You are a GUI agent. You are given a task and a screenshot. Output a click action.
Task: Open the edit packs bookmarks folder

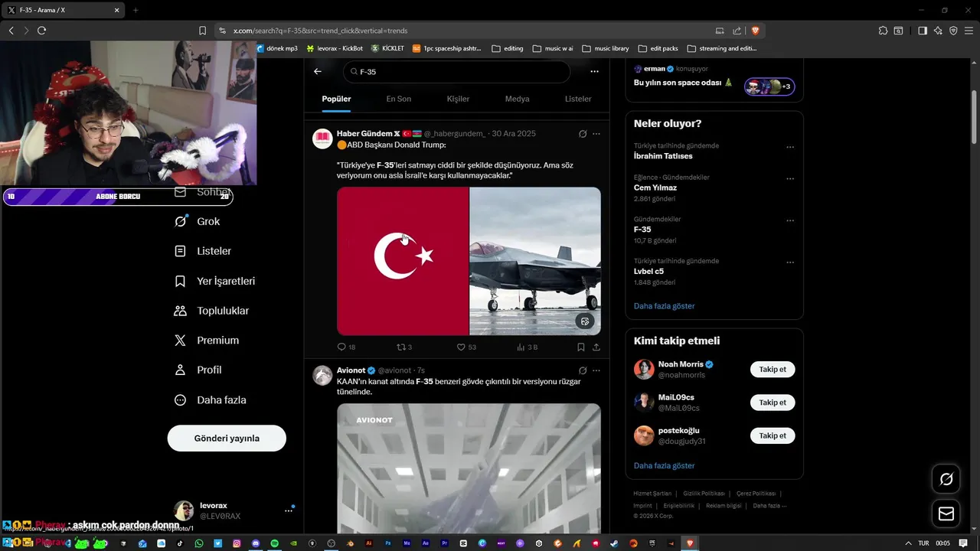pos(658,48)
